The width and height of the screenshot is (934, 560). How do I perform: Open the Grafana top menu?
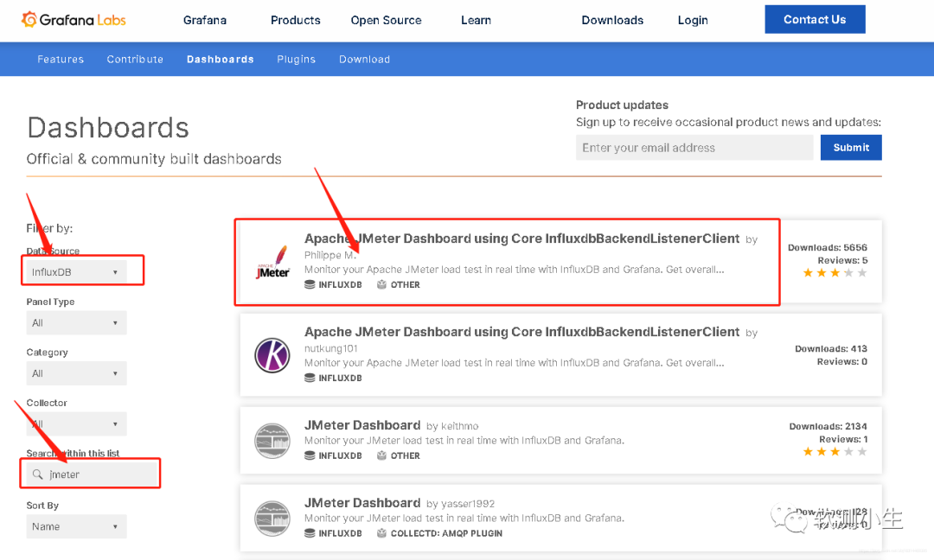point(205,20)
